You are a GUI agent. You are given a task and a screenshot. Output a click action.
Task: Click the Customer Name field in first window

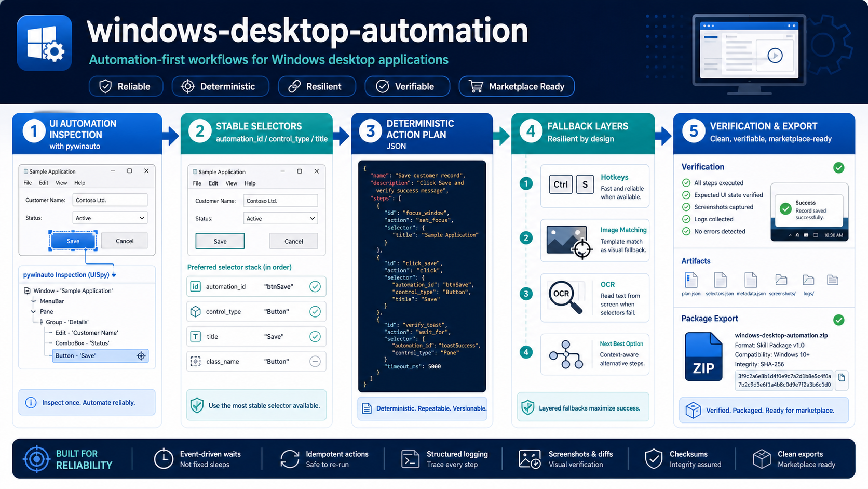(110, 200)
